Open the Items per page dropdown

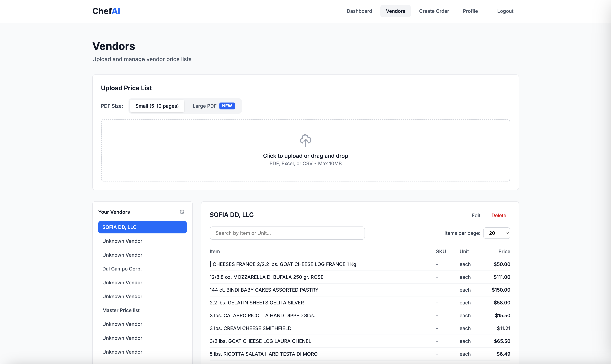[x=497, y=233]
